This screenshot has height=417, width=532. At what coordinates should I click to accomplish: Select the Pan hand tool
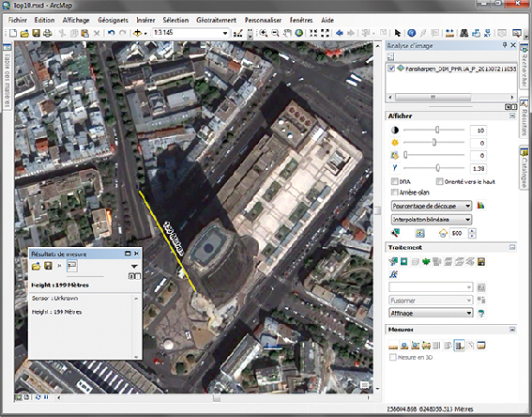pos(287,33)
